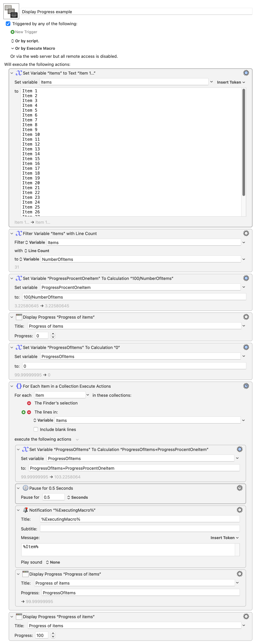
Task: Change the Seconds unit popup
Action: coord(77,497)
